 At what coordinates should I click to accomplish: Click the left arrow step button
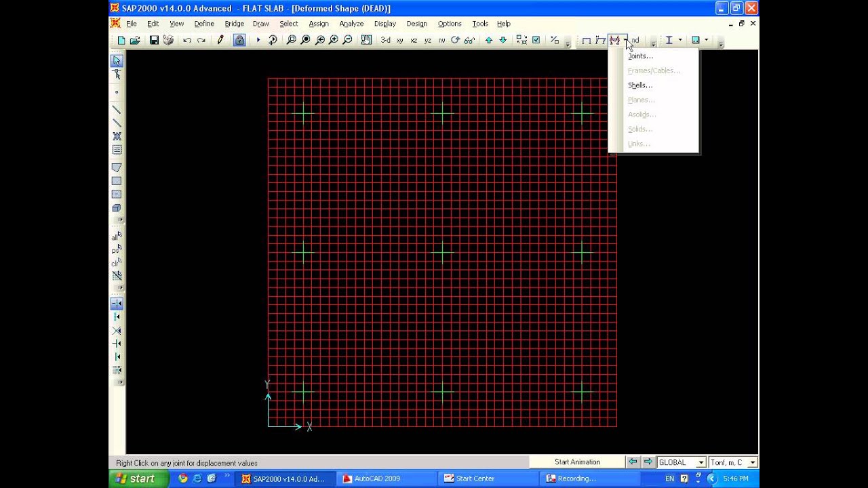[633, 462]
